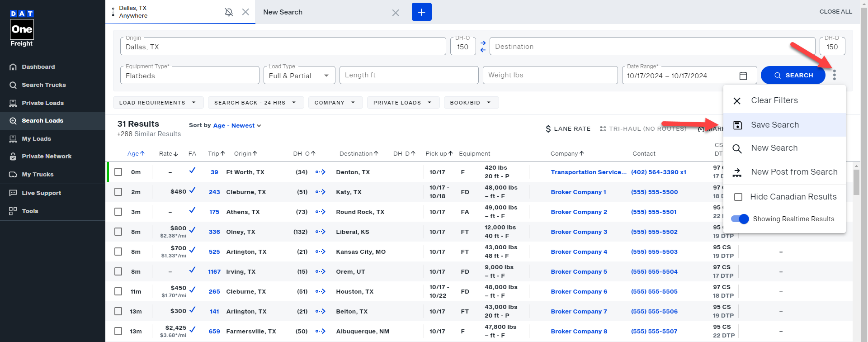Swap origin and destination arrows

tap(483, 47)
